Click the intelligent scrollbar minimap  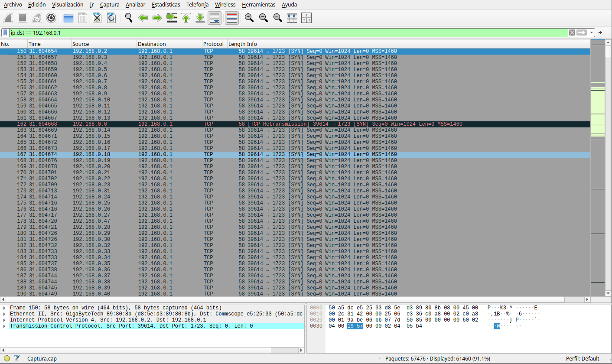[597, 169]
